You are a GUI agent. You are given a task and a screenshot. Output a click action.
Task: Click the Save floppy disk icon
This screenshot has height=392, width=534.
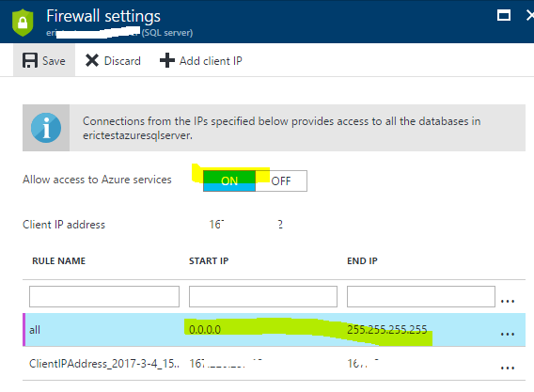click(x=30, y=60)
